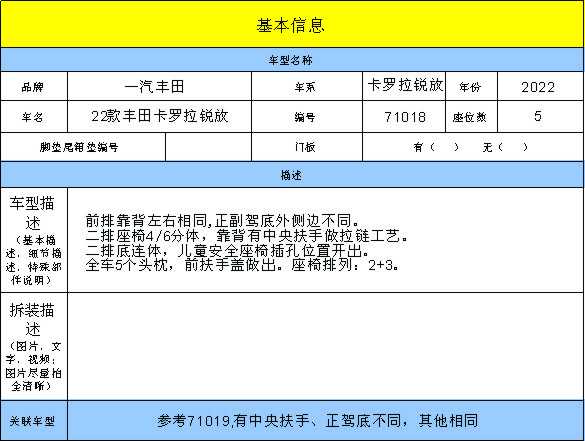Click the 门板 label cell
Screen dimensions: 585x441
[307, 147]
